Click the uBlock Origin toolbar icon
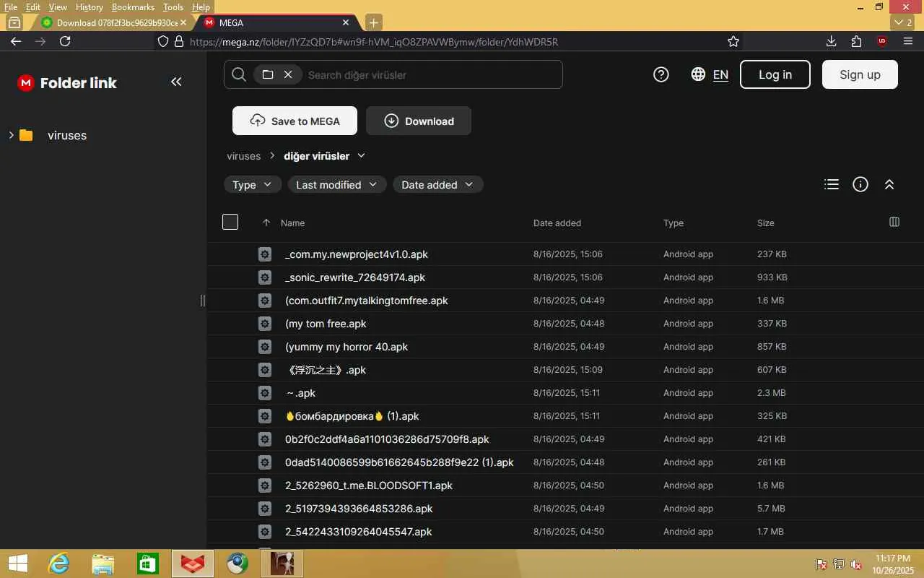 click(882, 41)
